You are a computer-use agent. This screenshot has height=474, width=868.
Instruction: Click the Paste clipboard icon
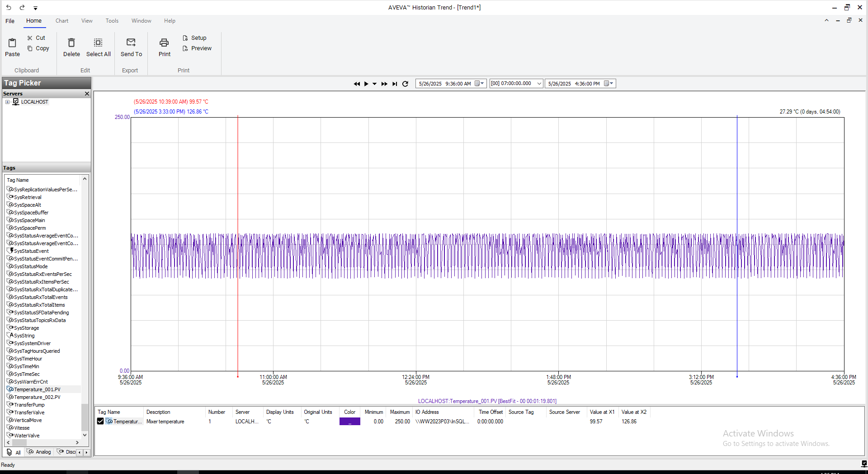coord(12,43)
